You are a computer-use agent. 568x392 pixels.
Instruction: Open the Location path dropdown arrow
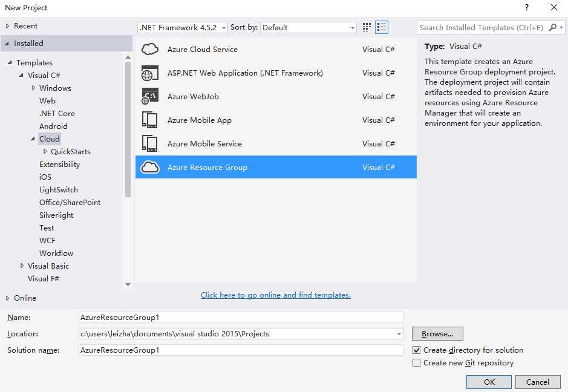click(x=399, y=334)
